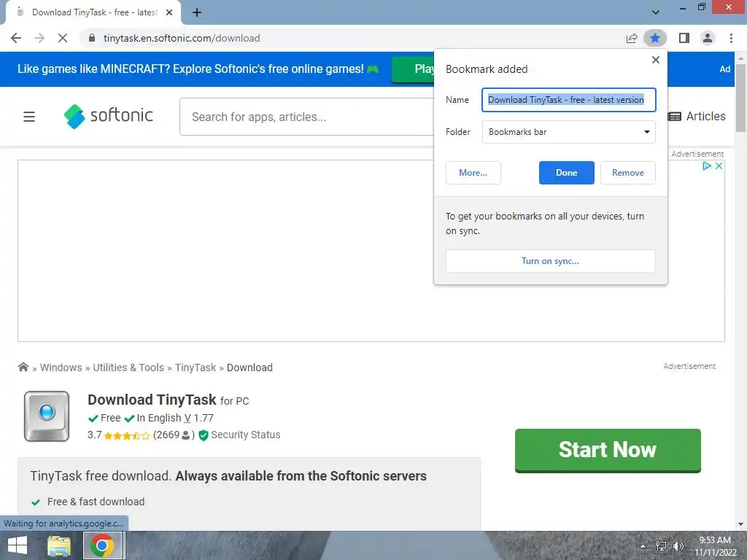Image resolution: width=747 pixels, height=560 pixels.
Task: Click the Softonic logo
Action: (108, 116)
